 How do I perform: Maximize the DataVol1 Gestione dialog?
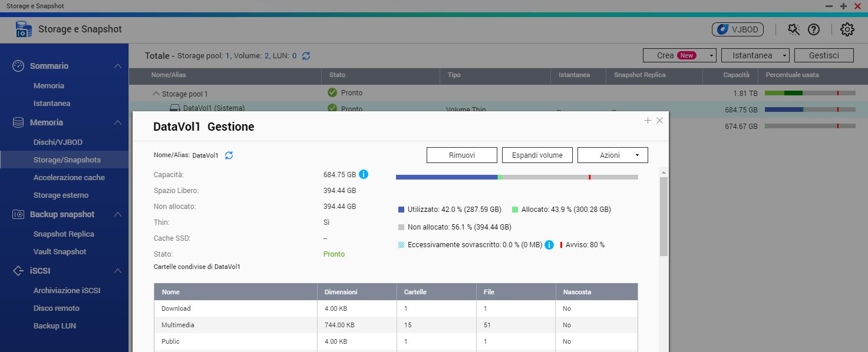click(648, 120)
